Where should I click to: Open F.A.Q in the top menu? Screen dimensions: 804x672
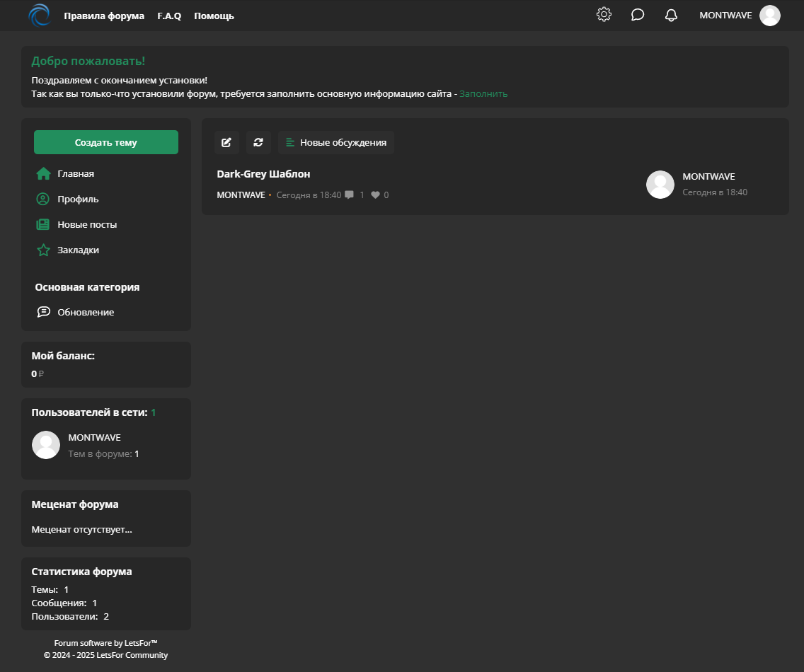pos(169,16)
